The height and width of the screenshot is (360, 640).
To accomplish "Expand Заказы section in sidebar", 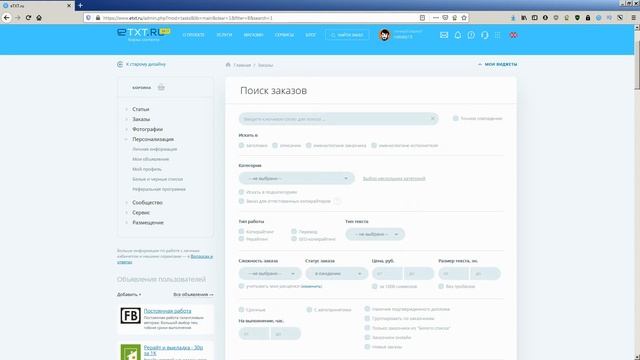I will (141, 119).
